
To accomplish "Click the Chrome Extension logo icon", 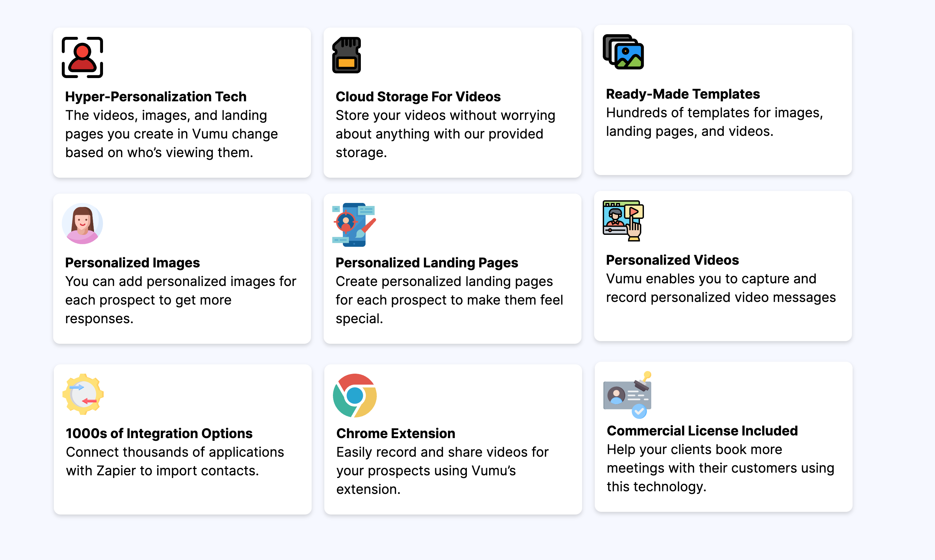I will (x=355, y=396).
